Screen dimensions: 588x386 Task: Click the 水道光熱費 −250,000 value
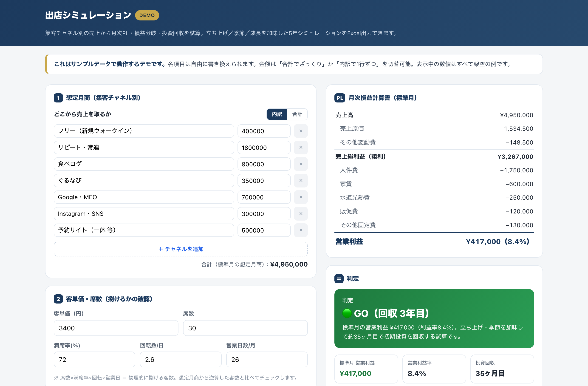pyautogui.click(x=519, y=198)
